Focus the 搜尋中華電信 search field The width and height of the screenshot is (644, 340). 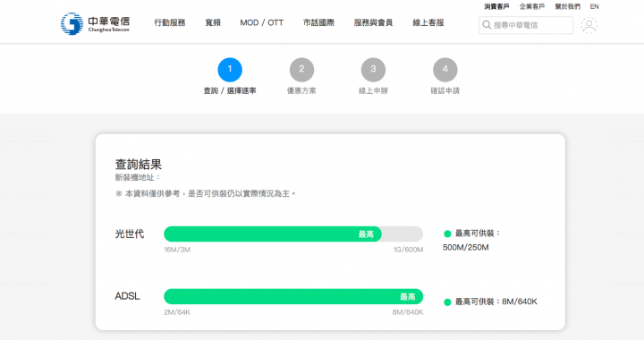pos(526,25)
